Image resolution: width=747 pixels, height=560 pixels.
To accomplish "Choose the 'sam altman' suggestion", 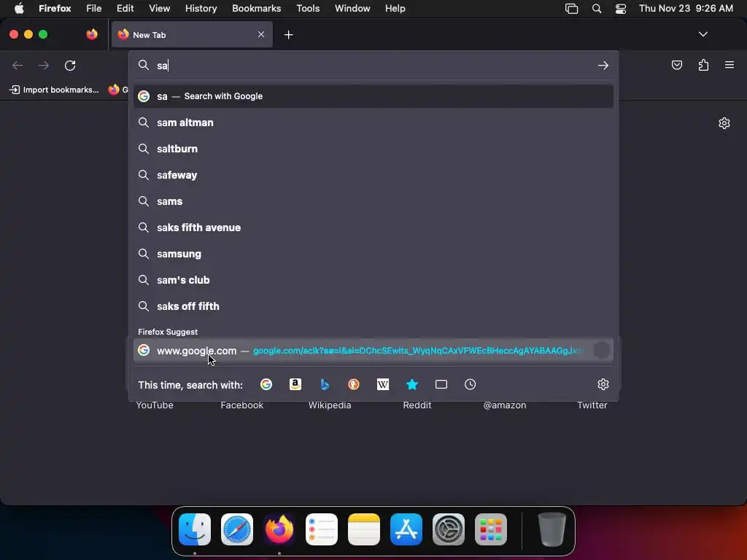I will click(x=373, y=122).
